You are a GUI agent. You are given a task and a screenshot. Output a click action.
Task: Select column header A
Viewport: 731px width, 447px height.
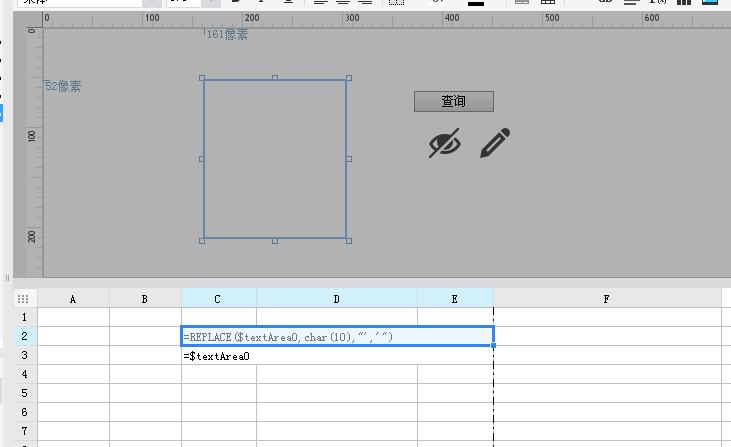tap(73, 299)
